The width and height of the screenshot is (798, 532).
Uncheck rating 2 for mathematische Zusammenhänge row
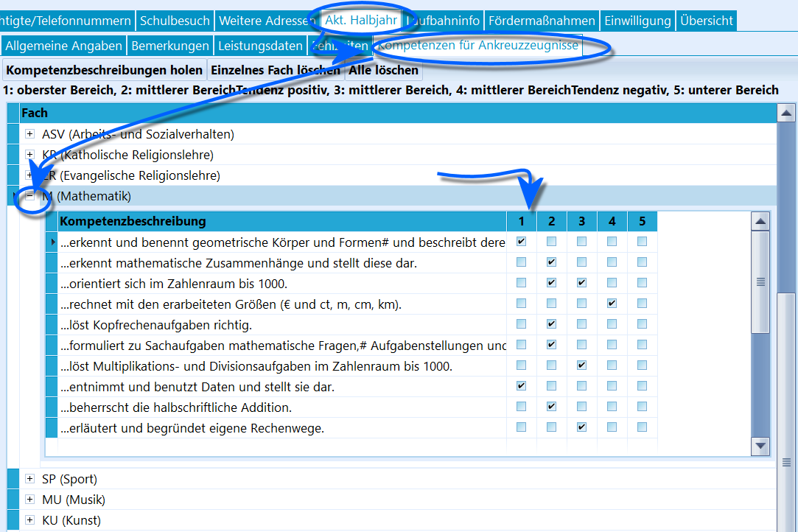[551, 262]
